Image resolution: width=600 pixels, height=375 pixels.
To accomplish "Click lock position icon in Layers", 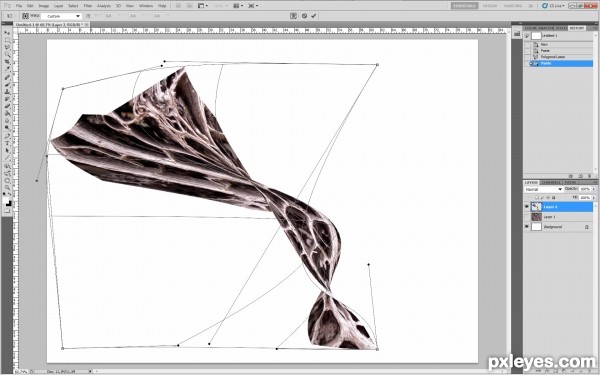I will click(548, 197).
